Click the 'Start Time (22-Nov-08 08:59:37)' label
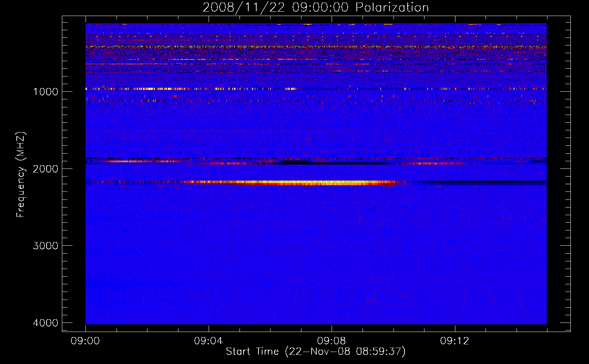 [x=316, y=352]
